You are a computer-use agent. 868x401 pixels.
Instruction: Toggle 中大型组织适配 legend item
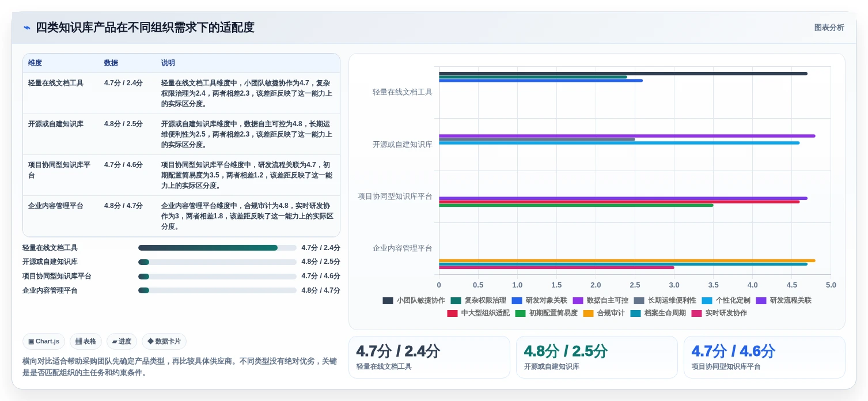click(x=478, y=313)
